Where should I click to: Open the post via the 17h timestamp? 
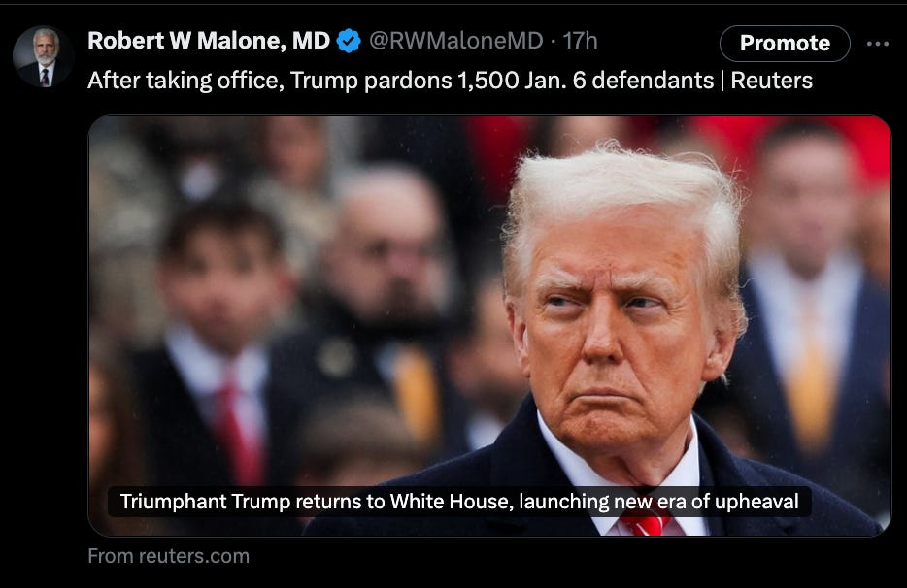click(x=580, y=41)
